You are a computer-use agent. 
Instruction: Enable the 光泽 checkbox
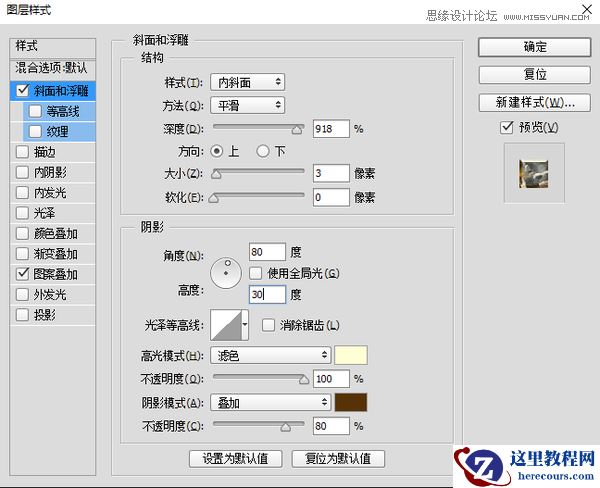[x=23, y=213]
